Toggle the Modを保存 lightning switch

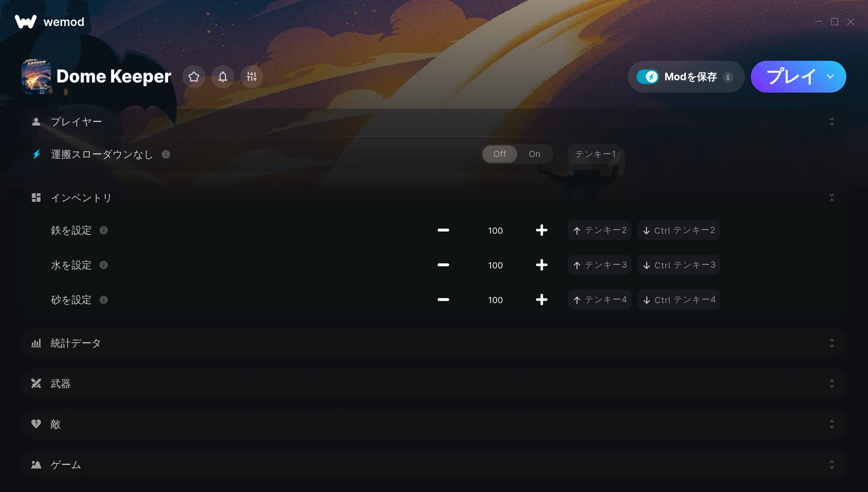point(648,77)
